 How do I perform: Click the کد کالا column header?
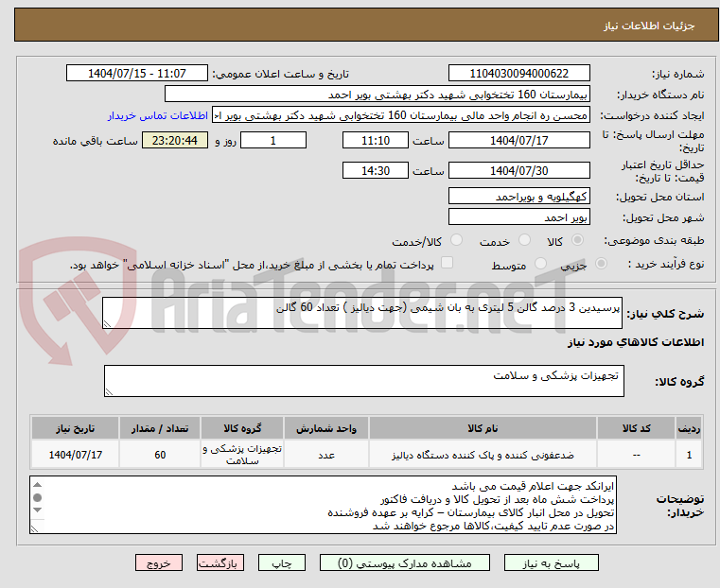[x=636, y=428]
